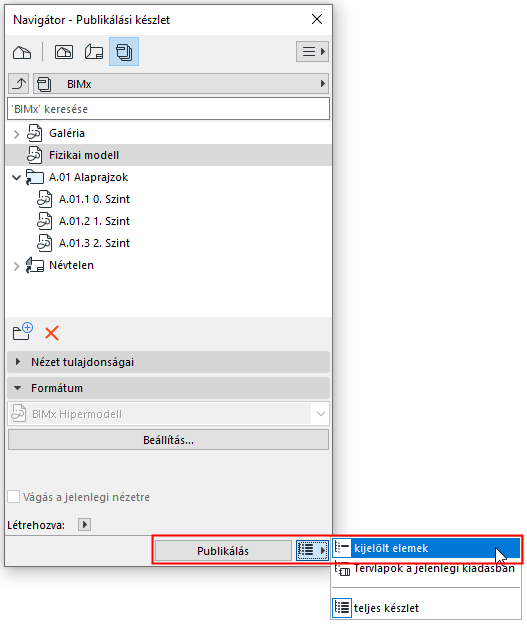527x624 pixels.
Task: Open the BIMx publisher set dropdown
Action: click(181, 84)
